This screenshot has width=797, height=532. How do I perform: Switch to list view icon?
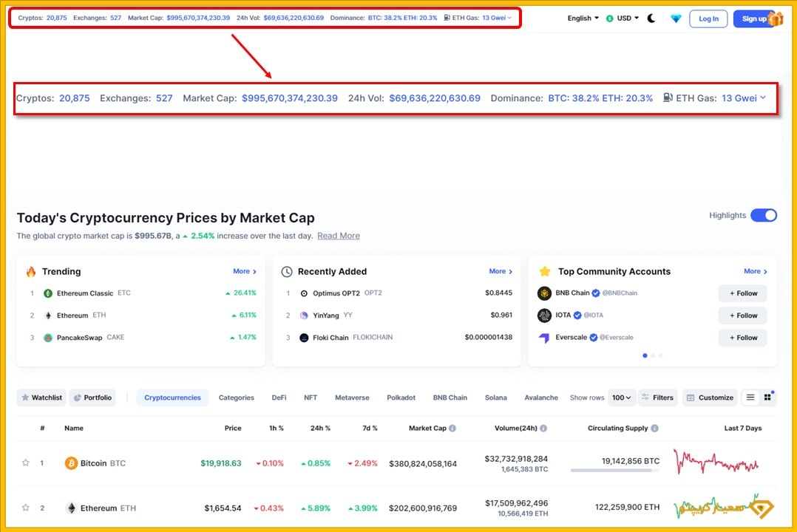[x=750, y=398]
